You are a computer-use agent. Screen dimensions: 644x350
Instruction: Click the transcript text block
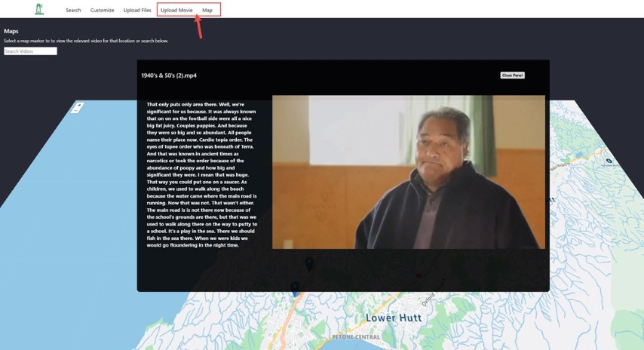202,174
